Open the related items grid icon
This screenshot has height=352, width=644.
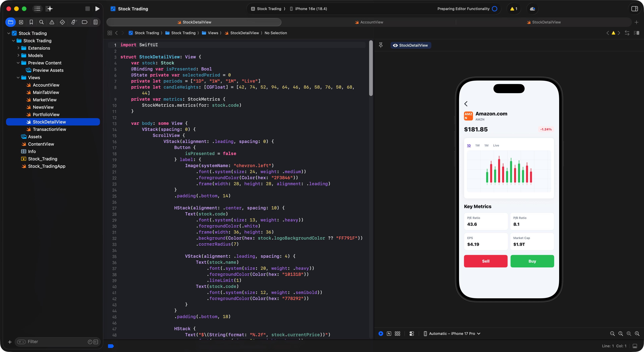coord(110,33)
